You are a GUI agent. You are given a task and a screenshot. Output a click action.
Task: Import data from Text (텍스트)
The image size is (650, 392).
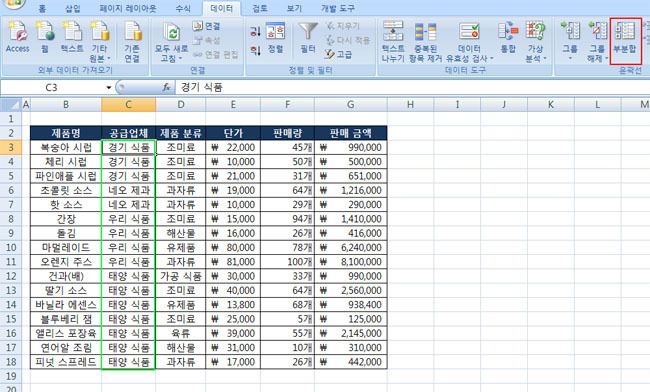72,38
